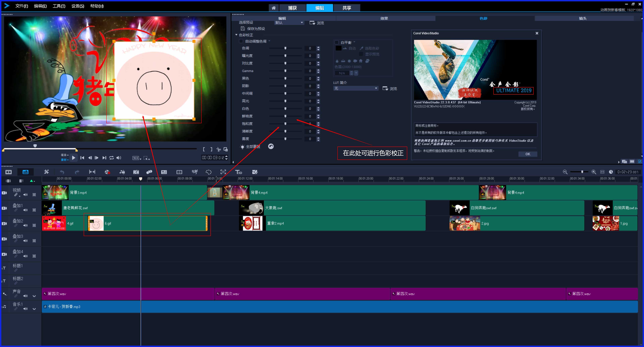Screen dimensions: 644x347
Task: Open the customize toolbar wrench icon
Action: point(46,172)
